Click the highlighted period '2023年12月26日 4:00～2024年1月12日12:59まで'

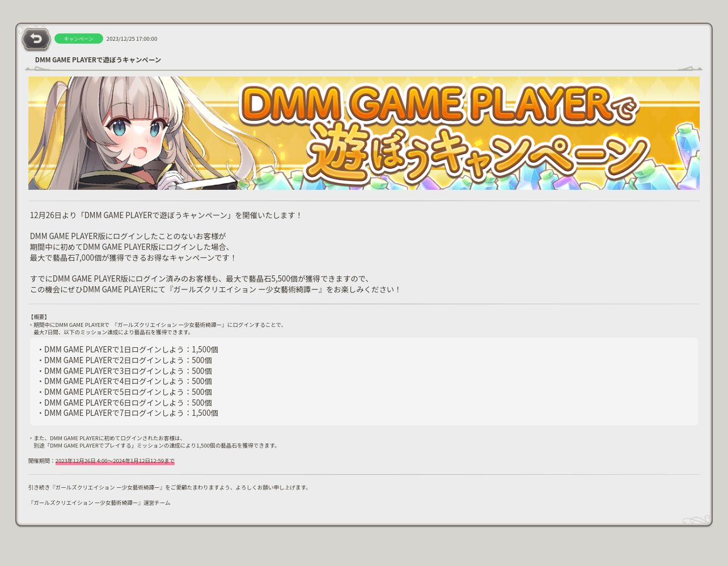(115, 461)
